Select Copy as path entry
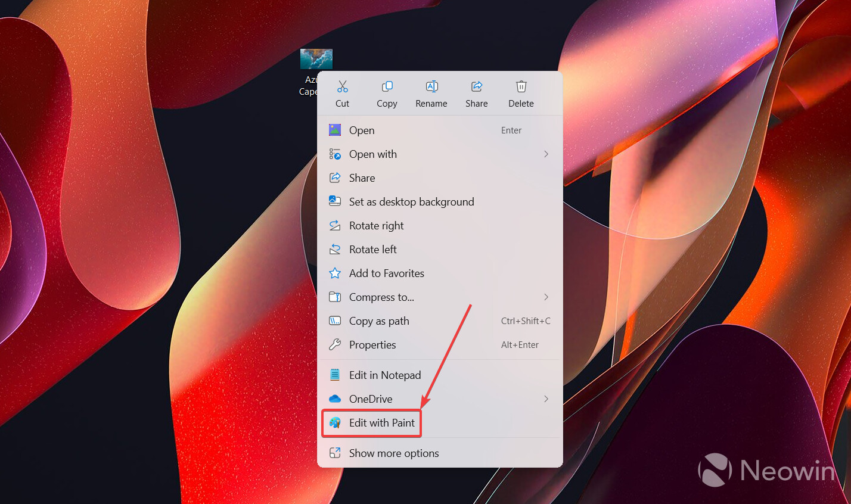 tap(440, 321)
